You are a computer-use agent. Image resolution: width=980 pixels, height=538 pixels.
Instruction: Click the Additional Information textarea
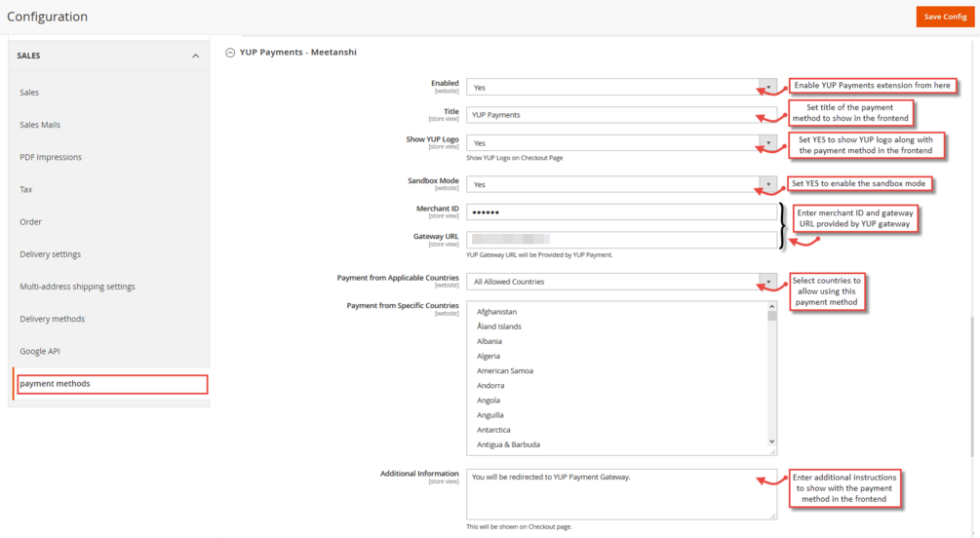pos(621,494)
